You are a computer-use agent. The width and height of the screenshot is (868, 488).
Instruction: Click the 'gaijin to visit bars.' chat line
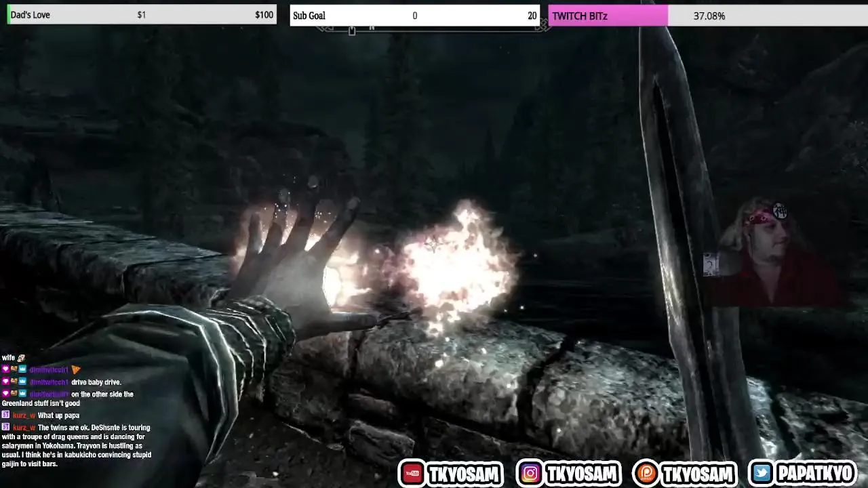point(29,464)
